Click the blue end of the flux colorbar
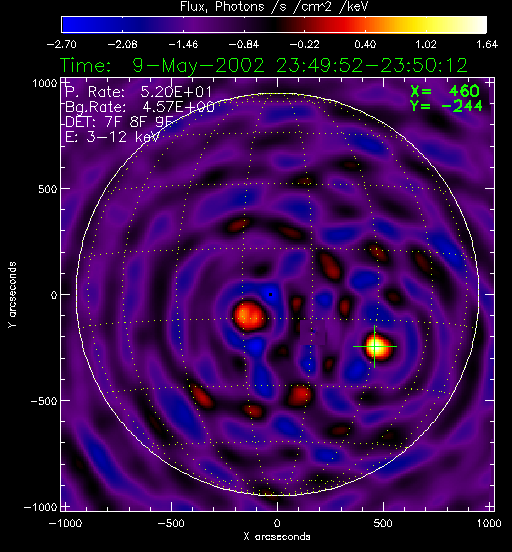The height and width of the screenshot is (552, 512). click(x=72, y=25)
